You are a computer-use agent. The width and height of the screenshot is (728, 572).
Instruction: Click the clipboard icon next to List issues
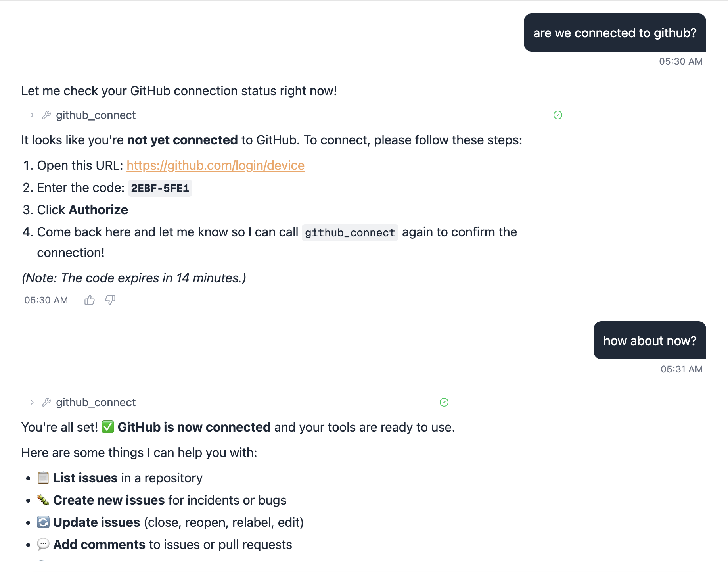pos(42,478)
